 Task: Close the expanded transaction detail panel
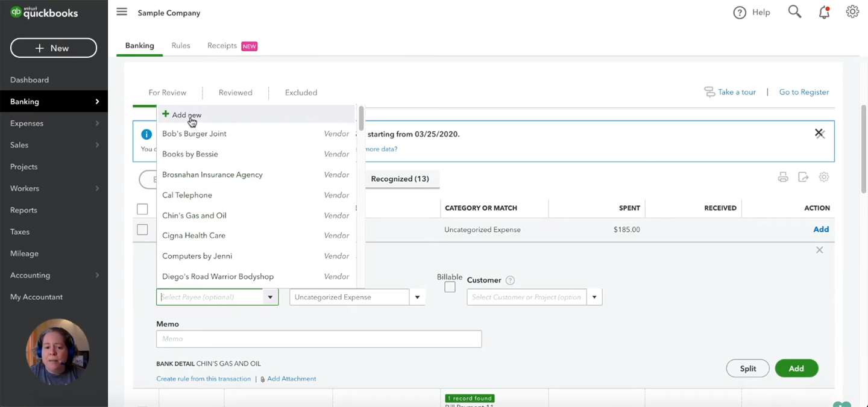(x=819, y=250)
